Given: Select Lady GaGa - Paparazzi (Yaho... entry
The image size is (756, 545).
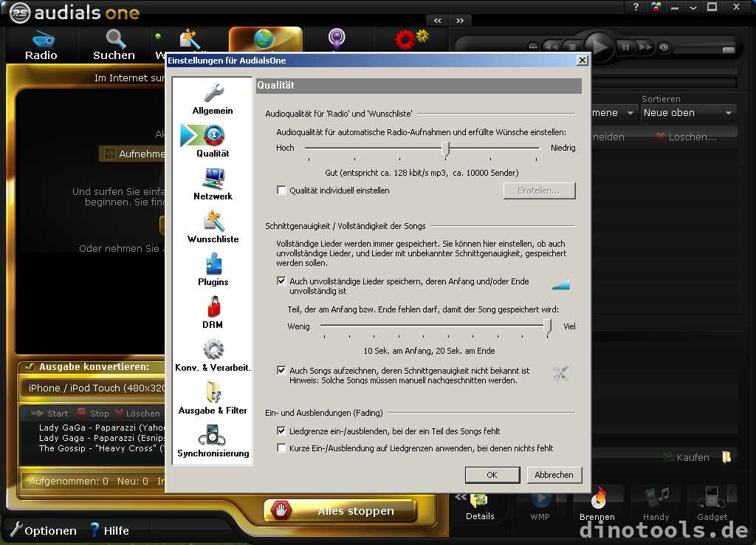Looking at the screenshot, I should point(101,428).
